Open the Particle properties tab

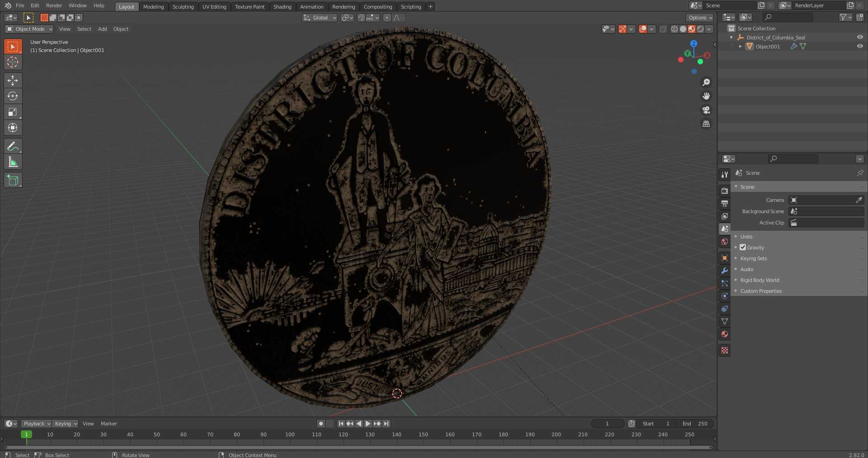725,283
